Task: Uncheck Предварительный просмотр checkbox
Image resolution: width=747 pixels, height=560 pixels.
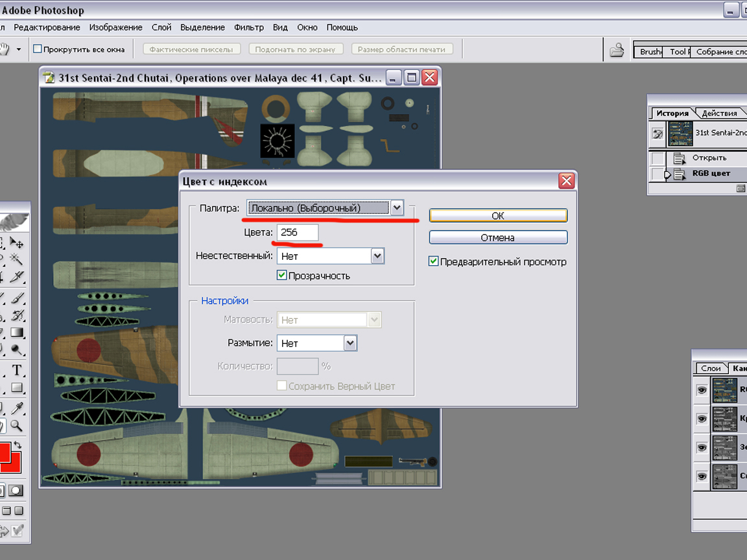Action: pyautogui.click(x=433, y=262)
